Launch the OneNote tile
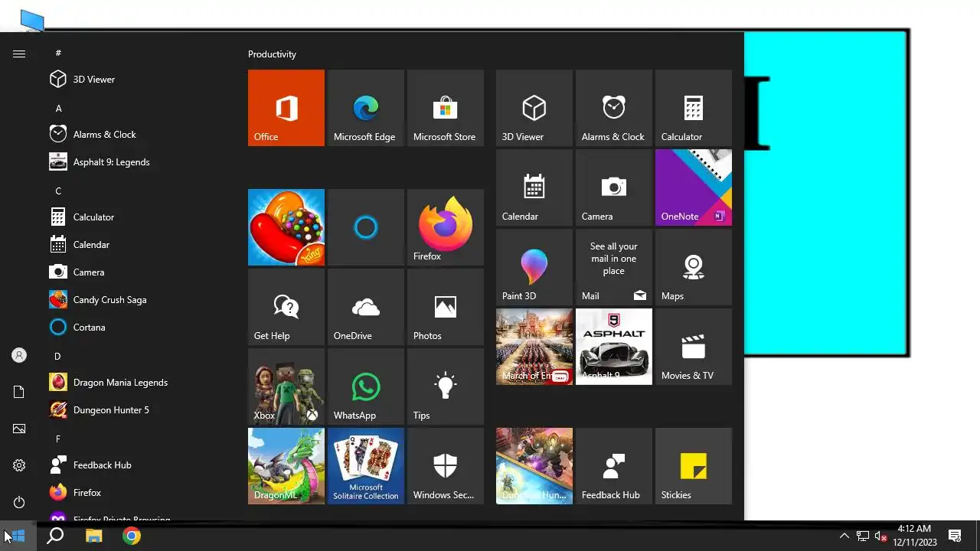980x551 pixels. pos(694,187)
